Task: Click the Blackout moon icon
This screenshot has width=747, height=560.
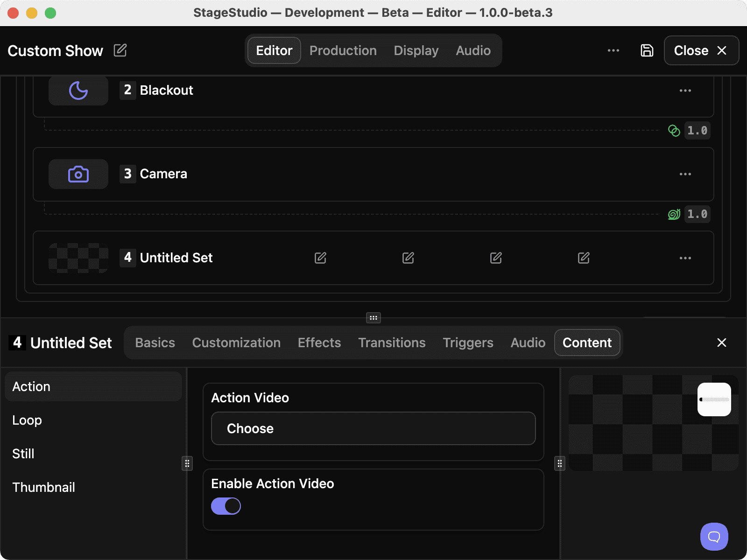Action: [78, 91]
